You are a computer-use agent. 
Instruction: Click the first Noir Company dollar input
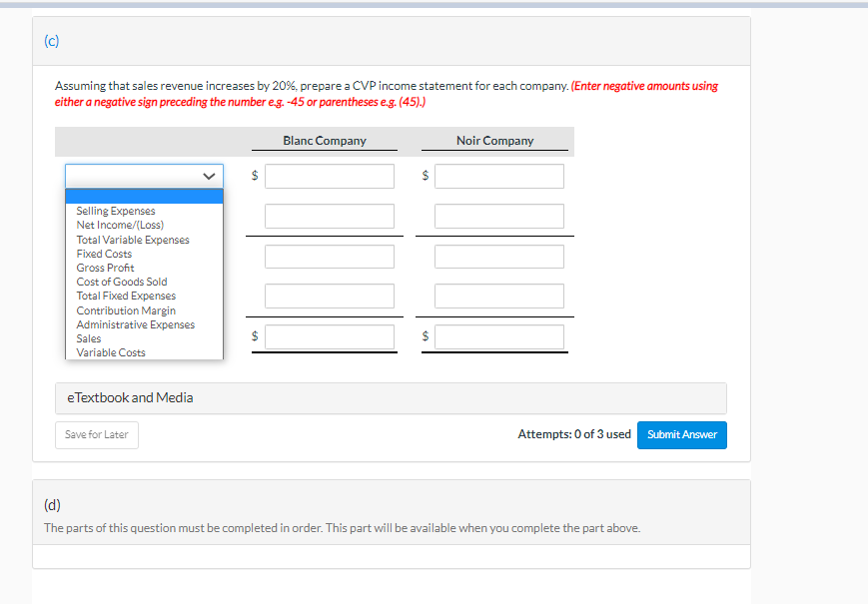click(499, 175)
